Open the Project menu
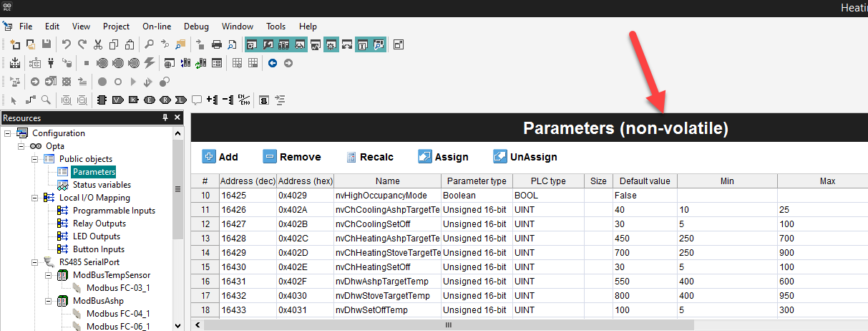Screen dimensions: 868x331 [x=117, y=27]
